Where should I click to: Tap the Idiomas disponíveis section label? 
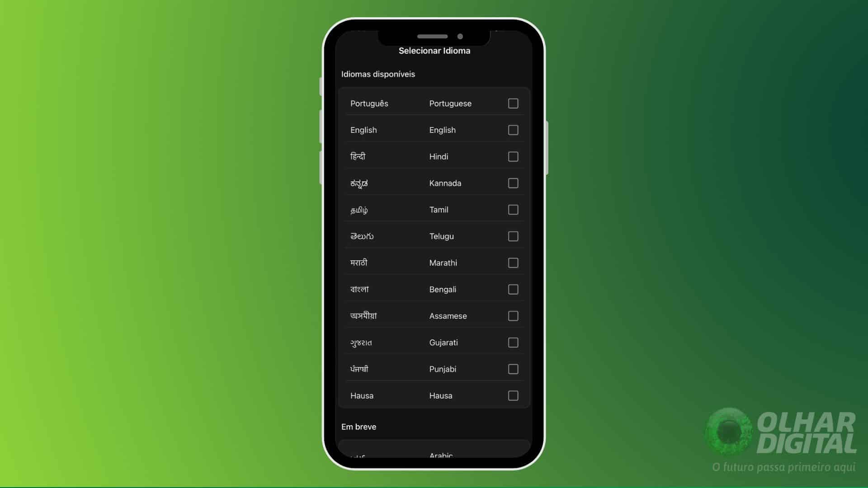pos(378,74)
